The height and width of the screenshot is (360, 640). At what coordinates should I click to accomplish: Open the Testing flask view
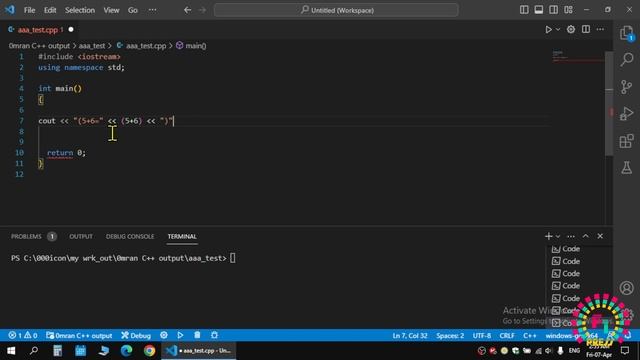point(627,168)
